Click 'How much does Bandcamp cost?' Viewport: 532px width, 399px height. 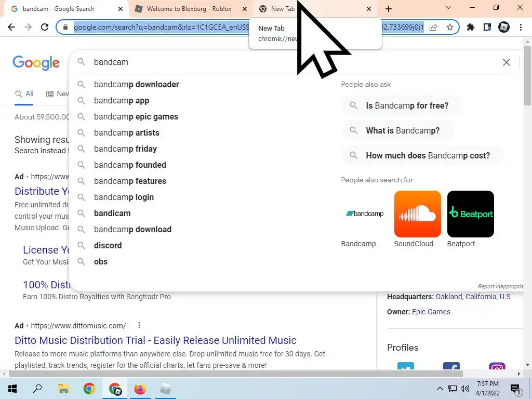422,155
